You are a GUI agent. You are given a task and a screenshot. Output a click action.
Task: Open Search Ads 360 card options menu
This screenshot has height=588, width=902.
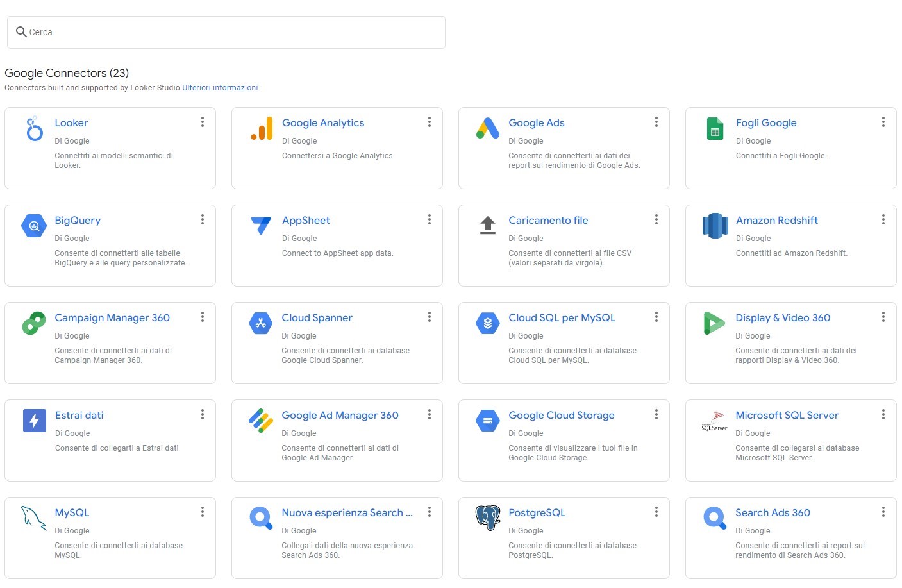(883, 512)
